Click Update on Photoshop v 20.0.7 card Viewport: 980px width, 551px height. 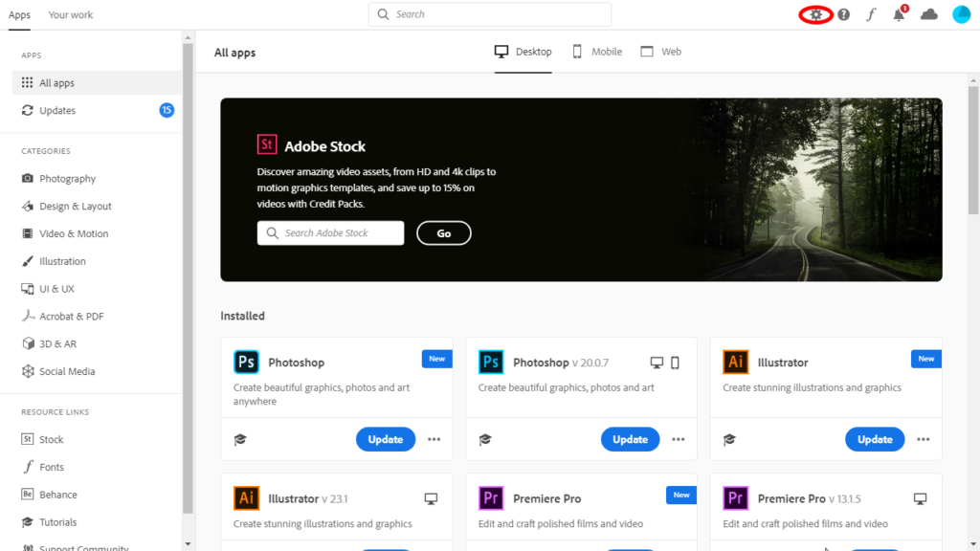630,439
